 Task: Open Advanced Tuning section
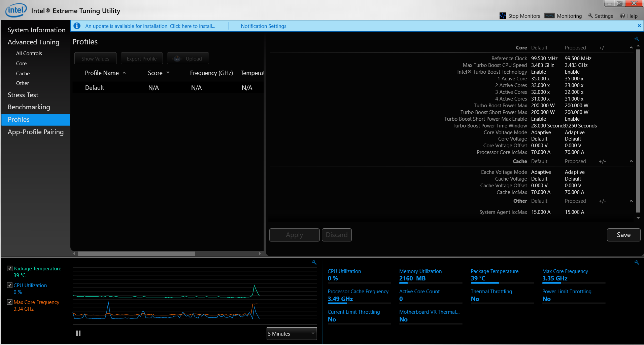(33, 42)
